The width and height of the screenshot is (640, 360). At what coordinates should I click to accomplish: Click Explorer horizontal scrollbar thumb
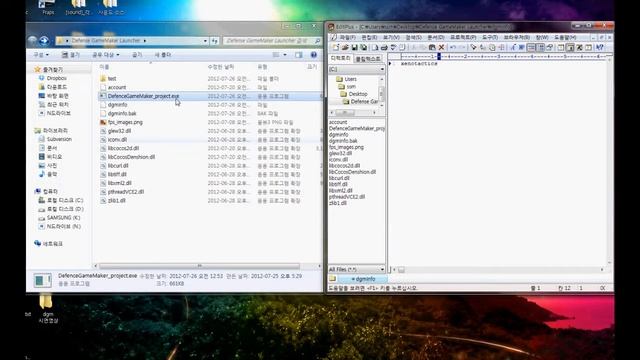click(199, 266)
